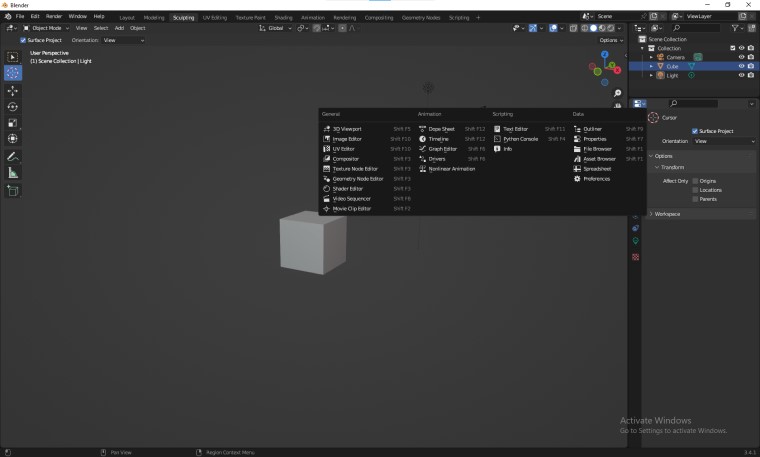The image size is (760, 457).
Task: Switch to the Layout workspace tab
Action: tap(127, 17)
